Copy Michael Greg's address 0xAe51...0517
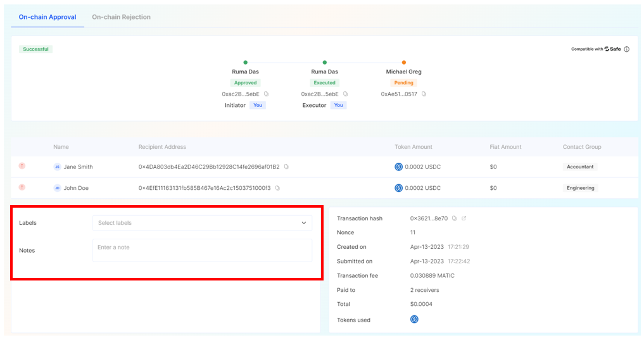 pos(424,94)
